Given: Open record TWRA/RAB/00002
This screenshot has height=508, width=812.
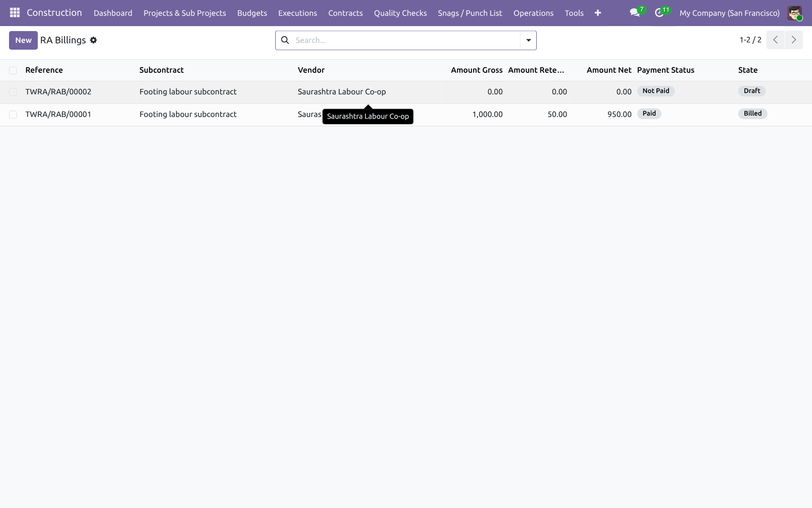Looking at the screenshot, I should point(58,92).
